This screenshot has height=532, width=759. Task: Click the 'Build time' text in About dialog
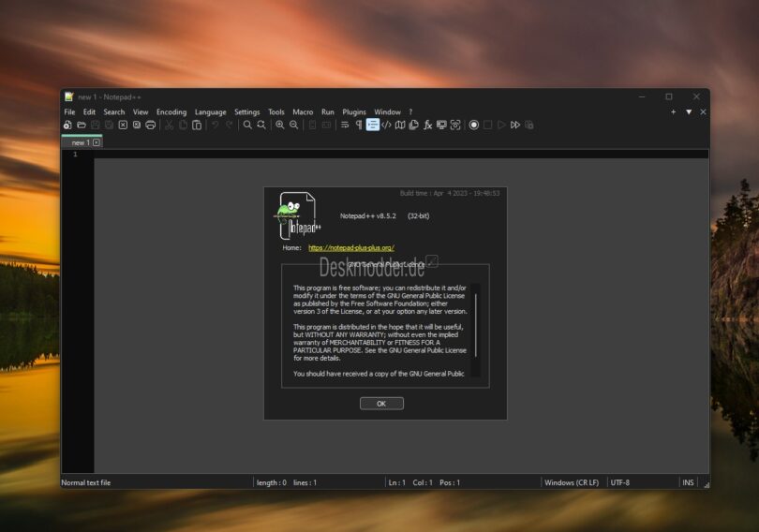450,193
